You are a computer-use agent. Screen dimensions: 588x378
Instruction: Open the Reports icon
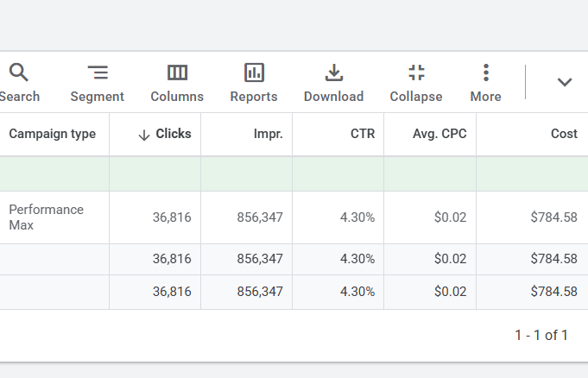[254, 83]
